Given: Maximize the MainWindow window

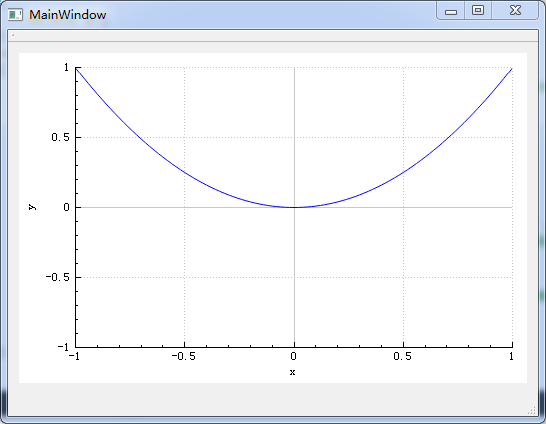Looking at the screenshot, I should click(478, 10).
